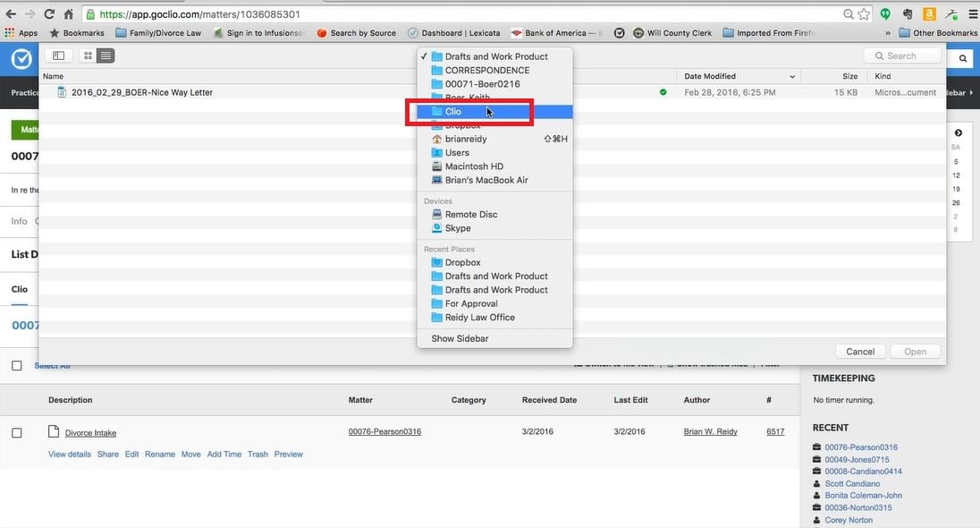Tick the Divorce Intake row checkbox
The width and height of the screenshot is (980, 528).
(17, 433)
